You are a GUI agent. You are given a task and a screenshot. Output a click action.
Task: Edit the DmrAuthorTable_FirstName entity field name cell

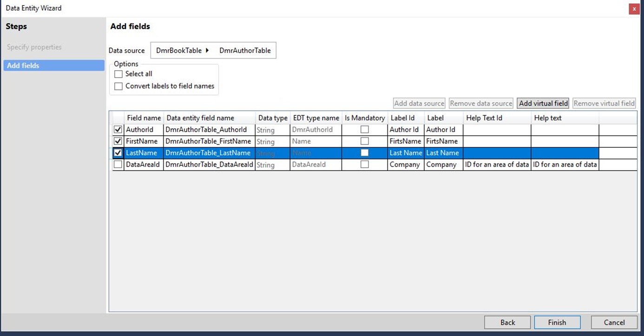209,141
